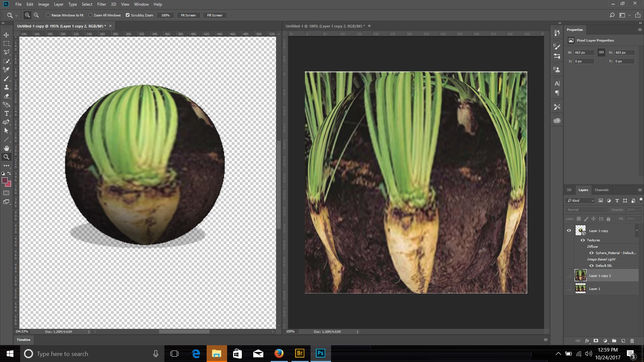Disable the Scrubby Zoom checkbox
This screenshot has width=644, height=362.
(x=127, y=15)
